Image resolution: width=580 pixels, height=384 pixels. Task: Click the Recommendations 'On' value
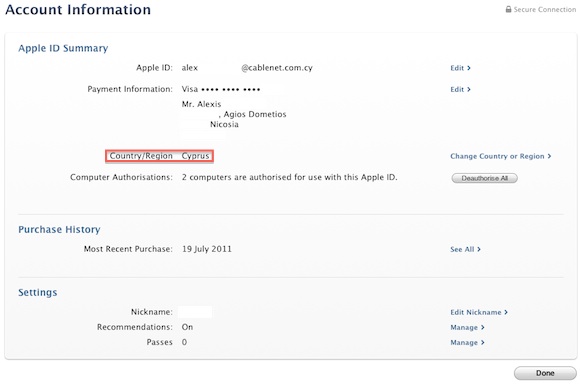tap(187, 327)
